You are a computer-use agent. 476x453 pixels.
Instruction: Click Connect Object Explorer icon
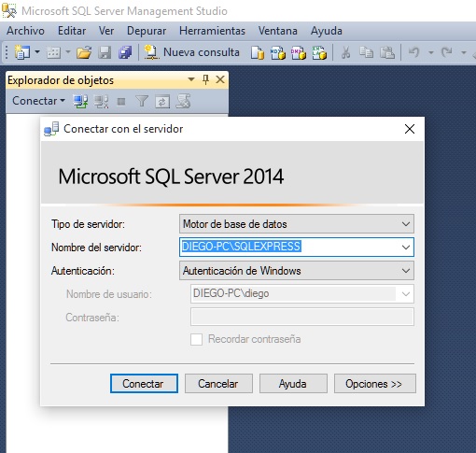click(80, 102)
